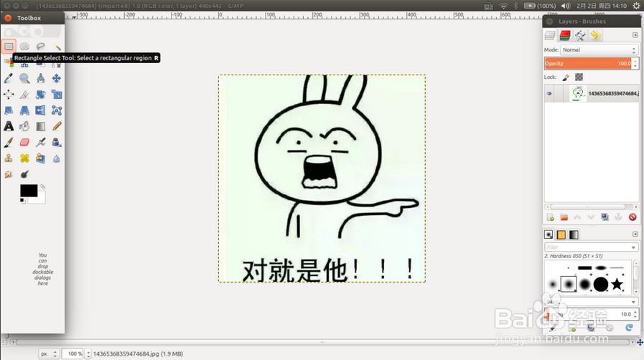The image size is (644, 360).
Task: Select the Smudge tool
Action: [x=9, y=174]
